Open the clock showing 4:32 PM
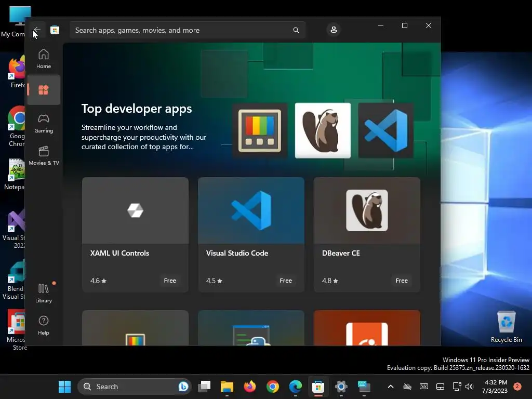The width and height of the screenshot is (532, 399). pos(495,387)
